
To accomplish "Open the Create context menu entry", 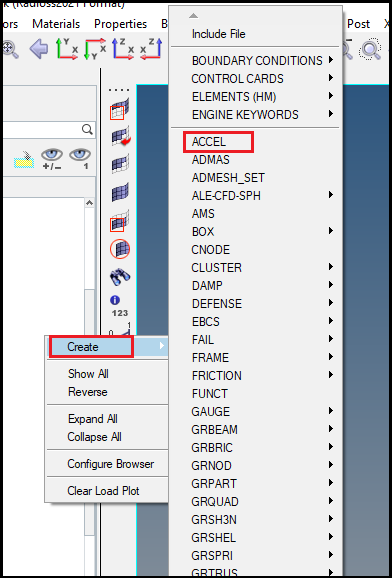I will point(108,347).
